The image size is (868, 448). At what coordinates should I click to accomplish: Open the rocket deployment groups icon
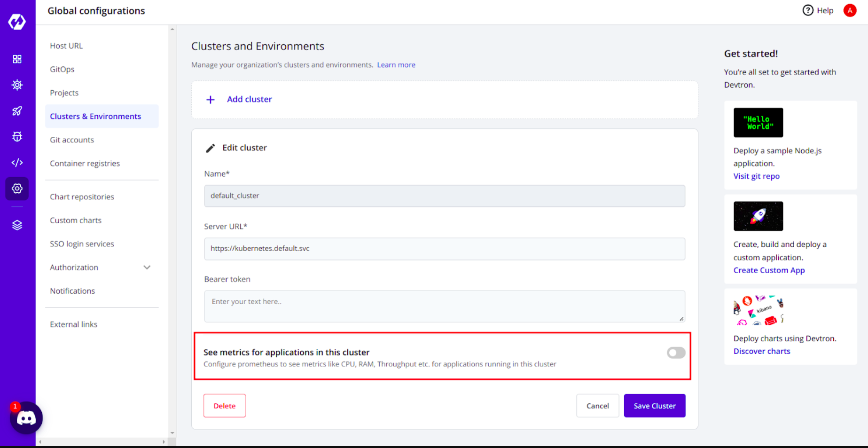tap(17, 111)
